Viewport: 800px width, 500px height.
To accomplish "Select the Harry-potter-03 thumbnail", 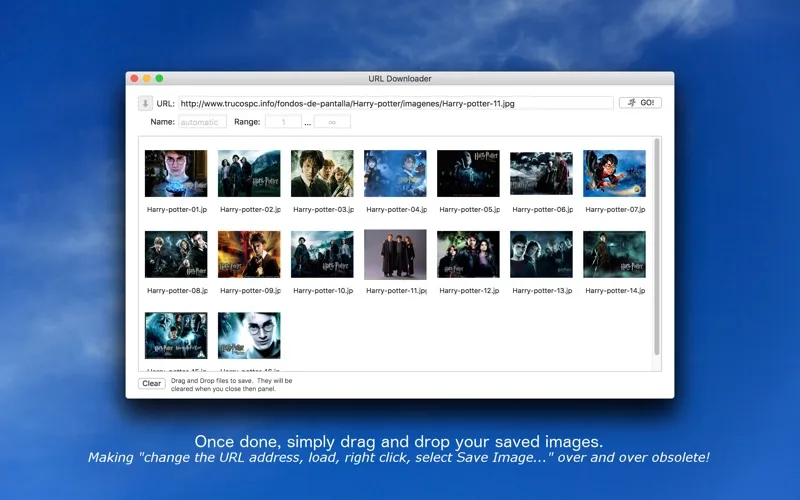I will pyautogui.click(x=322, y=173).
